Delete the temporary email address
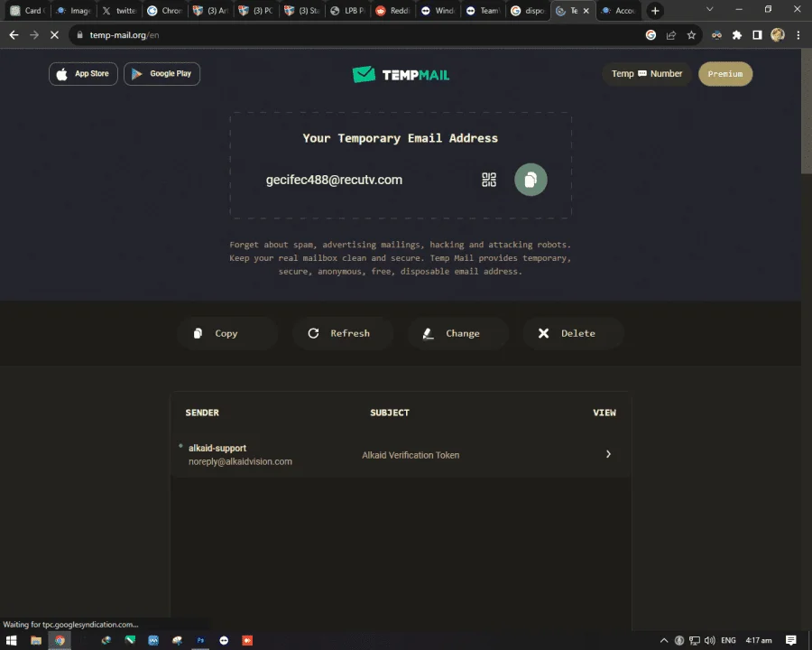The image size is (812, 650). point(573,333)
